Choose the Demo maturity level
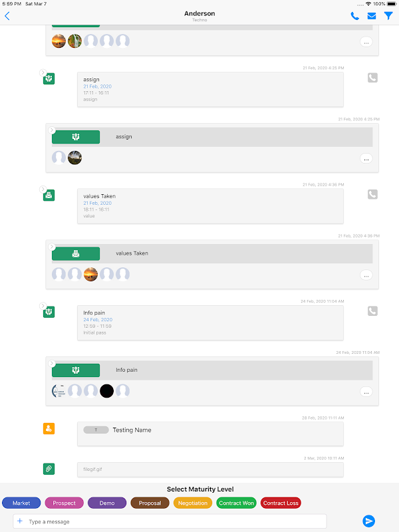Viewport: 399px width, 532px height. click(x=107, y=503)
